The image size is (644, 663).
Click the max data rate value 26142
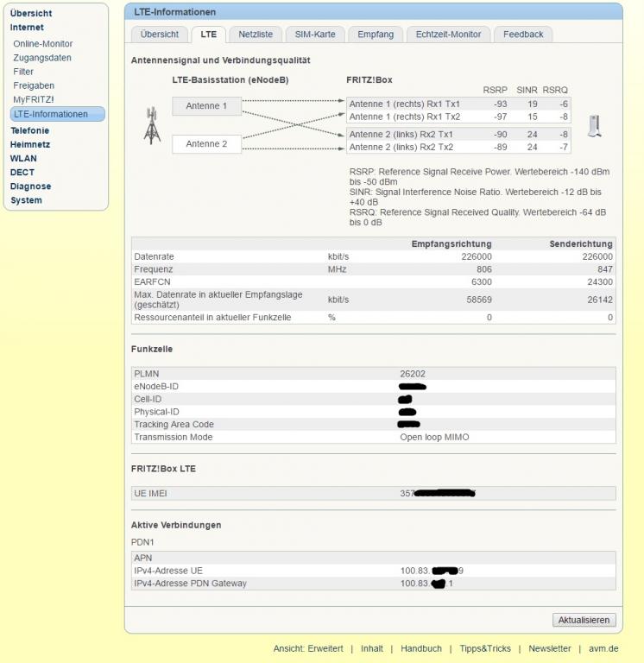click(x=600, y=300)
